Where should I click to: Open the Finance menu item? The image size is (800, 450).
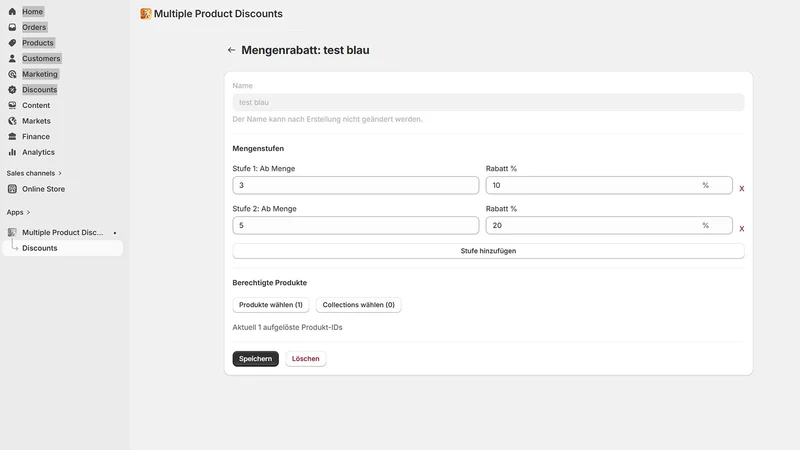[36, 136]
